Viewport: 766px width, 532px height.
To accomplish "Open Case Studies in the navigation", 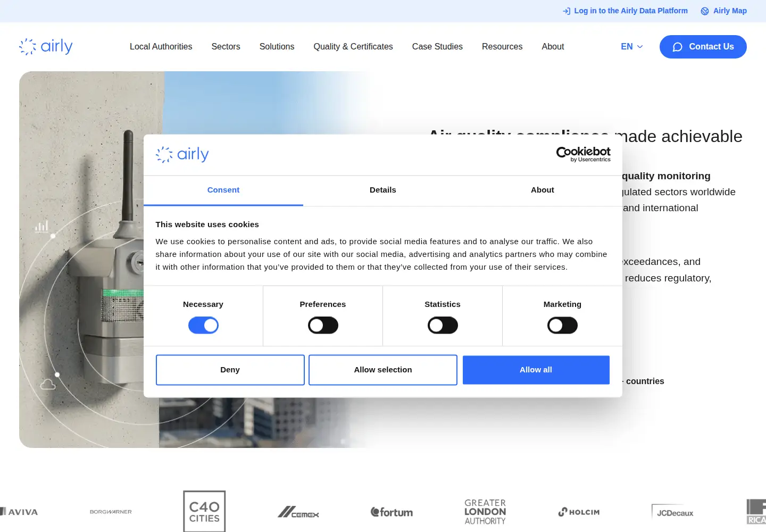I will (437, 47).
